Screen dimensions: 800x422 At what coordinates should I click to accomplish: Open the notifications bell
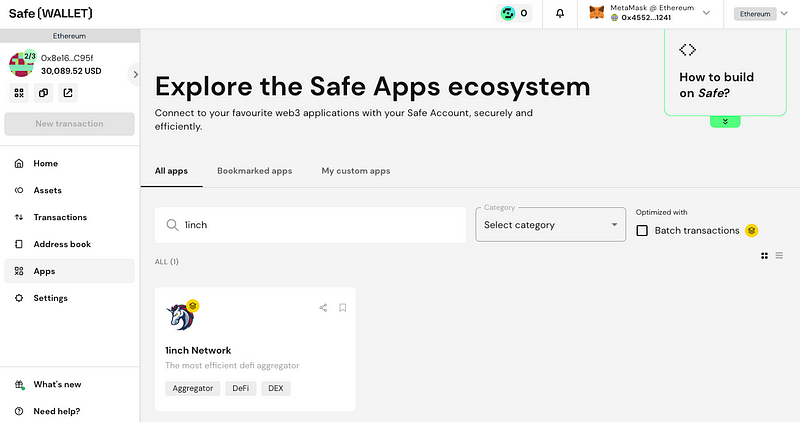pos(560,14)
